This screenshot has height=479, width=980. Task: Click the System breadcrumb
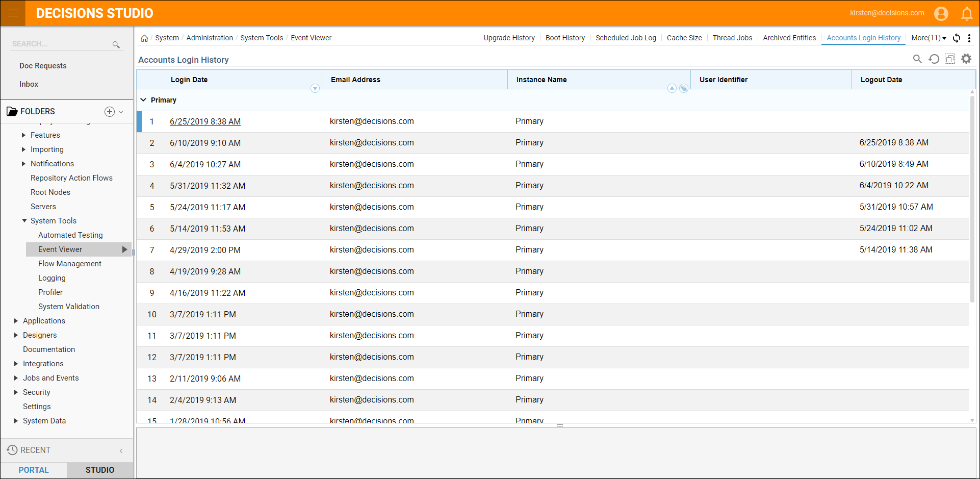tap(167, 38)
